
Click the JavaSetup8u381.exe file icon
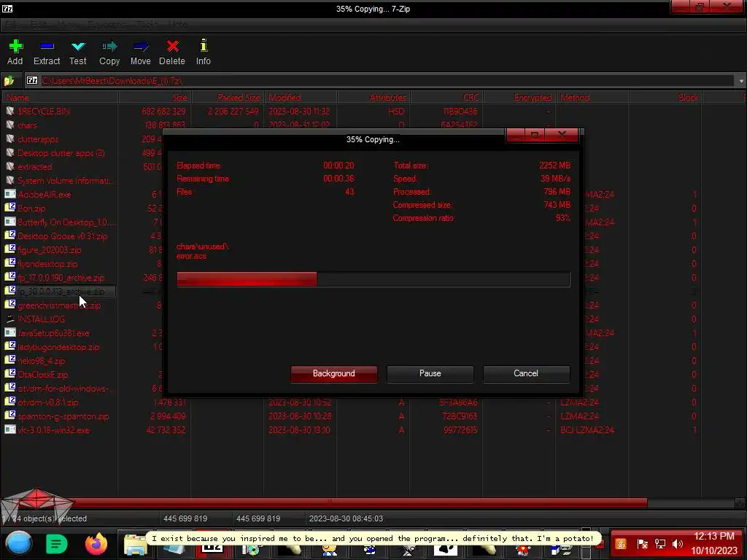[10, 332]
